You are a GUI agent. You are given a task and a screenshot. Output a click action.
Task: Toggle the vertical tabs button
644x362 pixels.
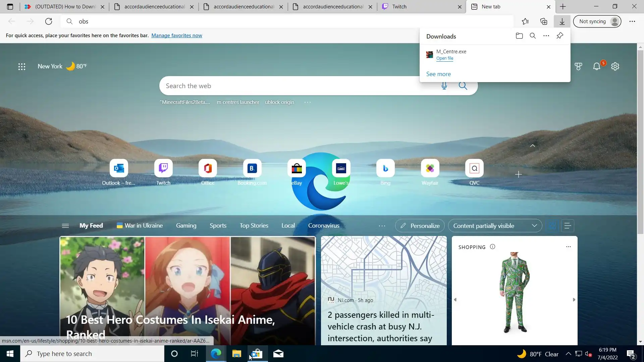tap(10, 7)
